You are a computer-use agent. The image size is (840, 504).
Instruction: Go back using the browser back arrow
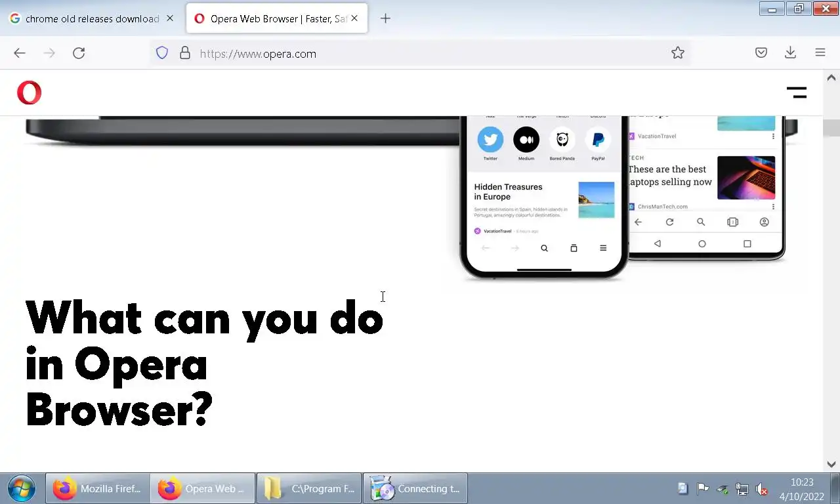20,53
